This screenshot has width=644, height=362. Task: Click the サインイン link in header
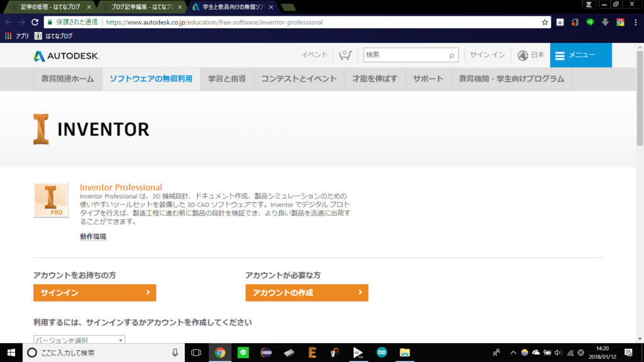click(487, 55)
